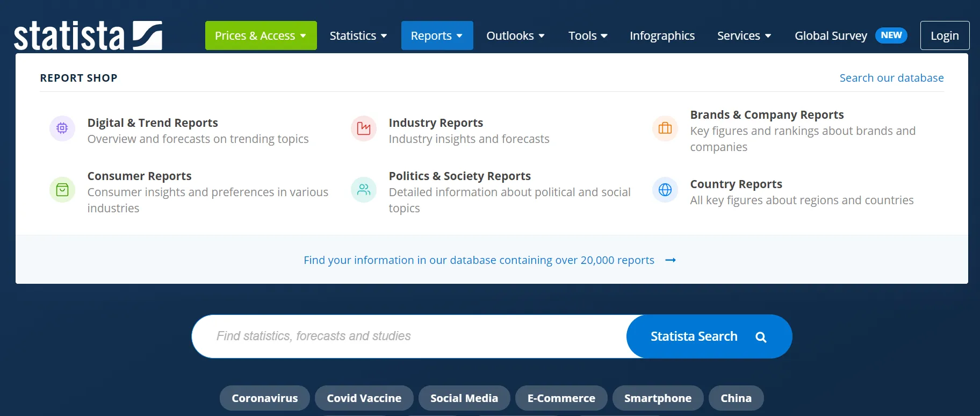The image size is (980, 416).
Task: Expand the Prices & Access dropdown
Action: (261, 35)
